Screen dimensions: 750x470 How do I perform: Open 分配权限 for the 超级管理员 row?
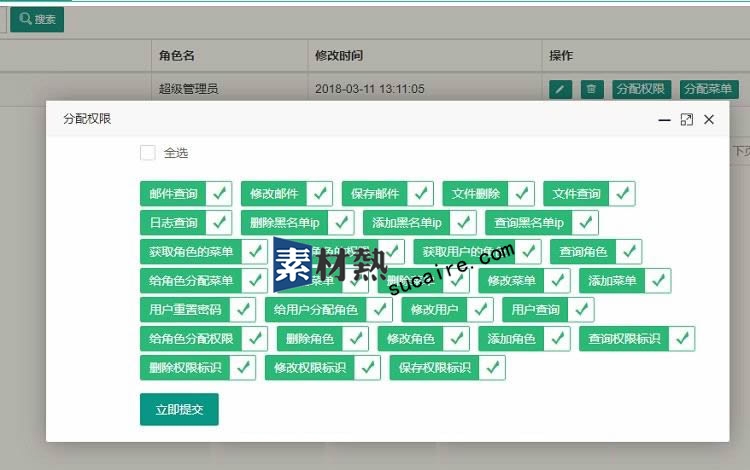[641, 89]
